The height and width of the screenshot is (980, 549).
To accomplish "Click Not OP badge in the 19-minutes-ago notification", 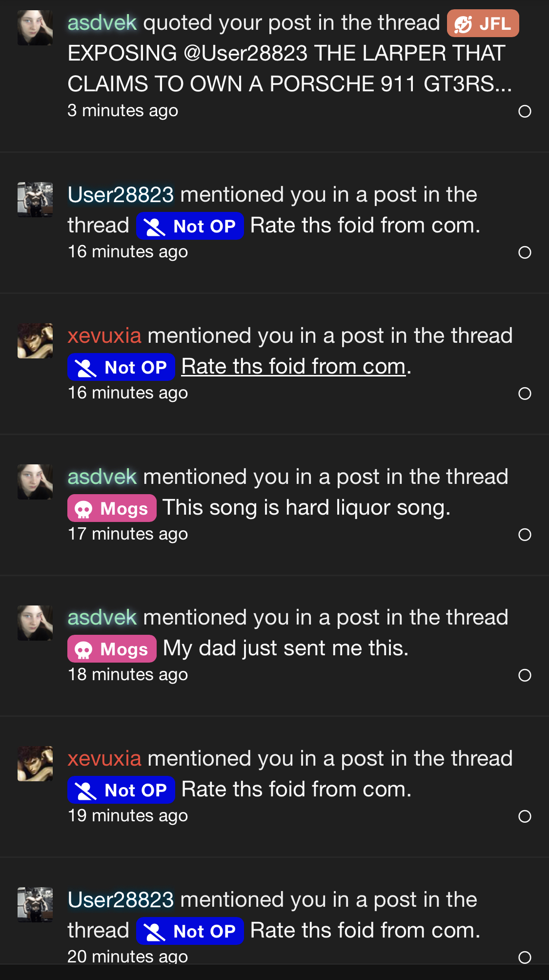I will point(121,790).
